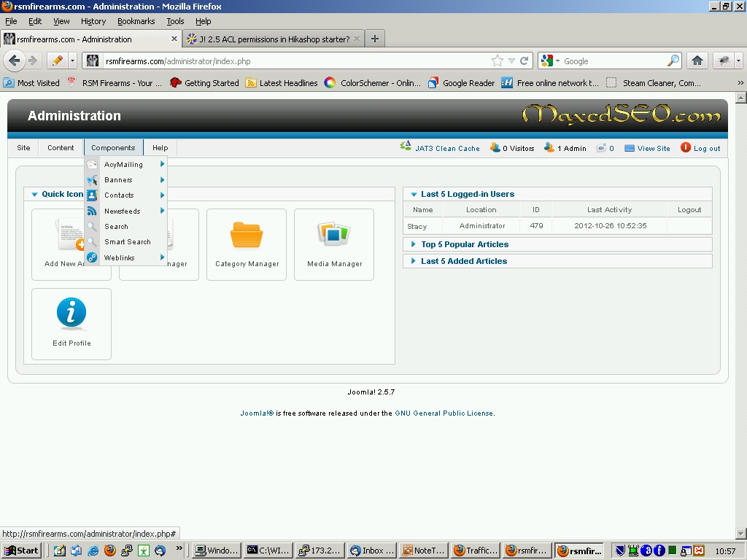
Task: Open the Google Reader bookmark
Action: (x=462, y=83)
